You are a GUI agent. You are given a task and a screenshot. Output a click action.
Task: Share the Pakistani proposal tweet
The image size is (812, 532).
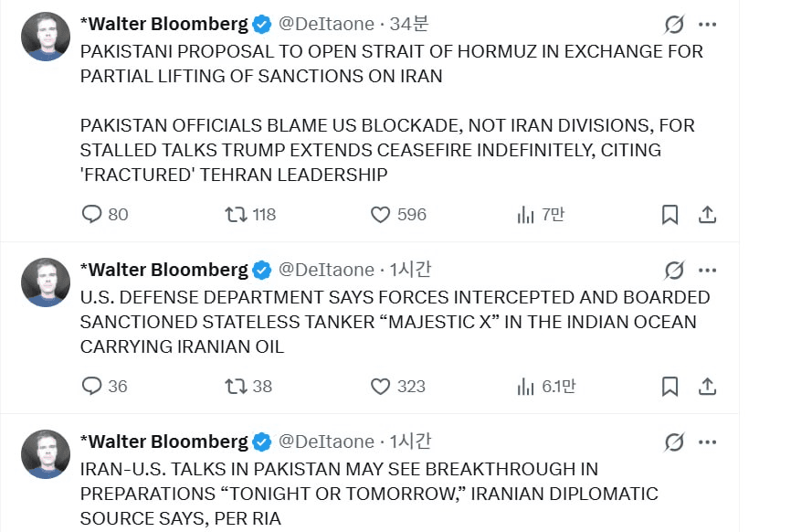tap(707, 215)
